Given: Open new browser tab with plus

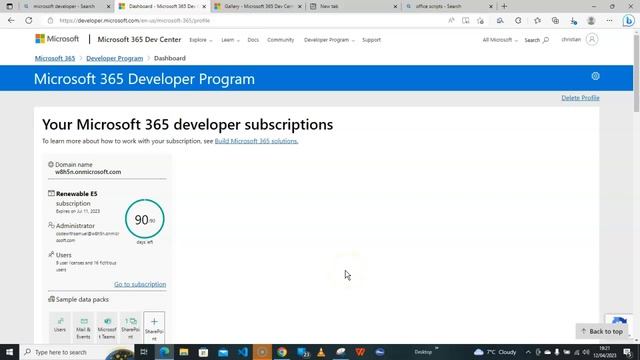Looking at the screenshot, I should click(504, 6).
